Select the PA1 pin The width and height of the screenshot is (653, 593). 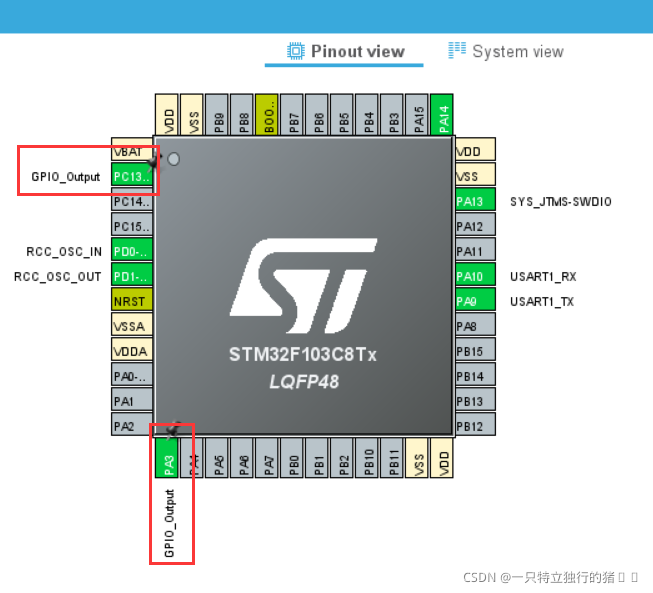point(132,401)
